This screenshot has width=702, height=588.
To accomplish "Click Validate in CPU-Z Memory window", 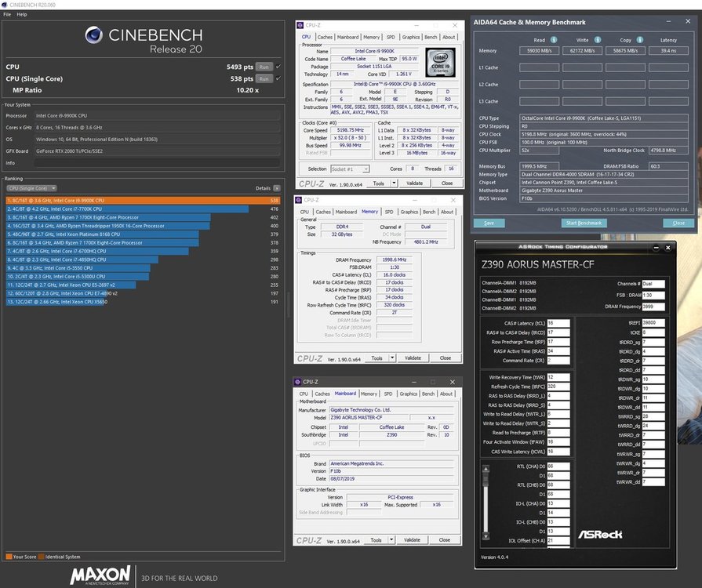I will pyautogui.click(x=413, y=358).
